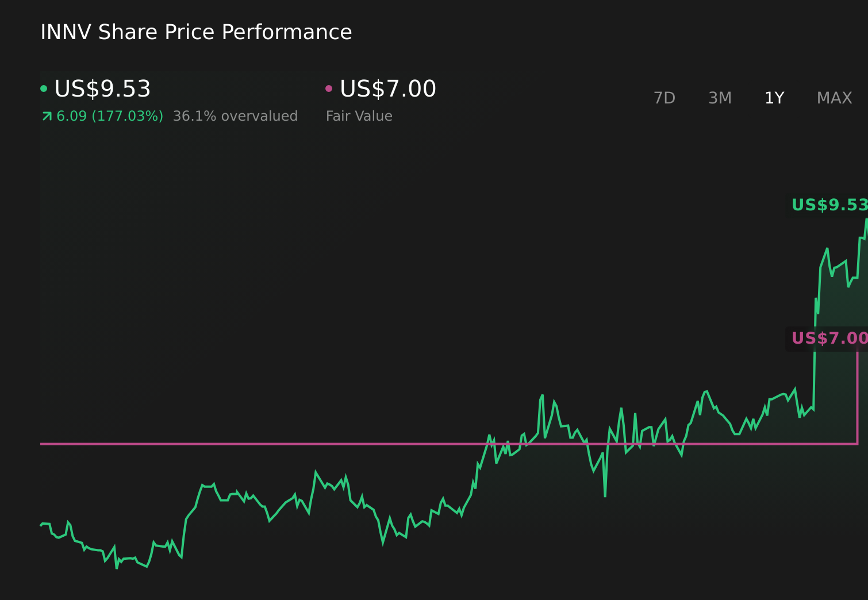
Task: Click the peak of the green price line
Action: point(865,220)
